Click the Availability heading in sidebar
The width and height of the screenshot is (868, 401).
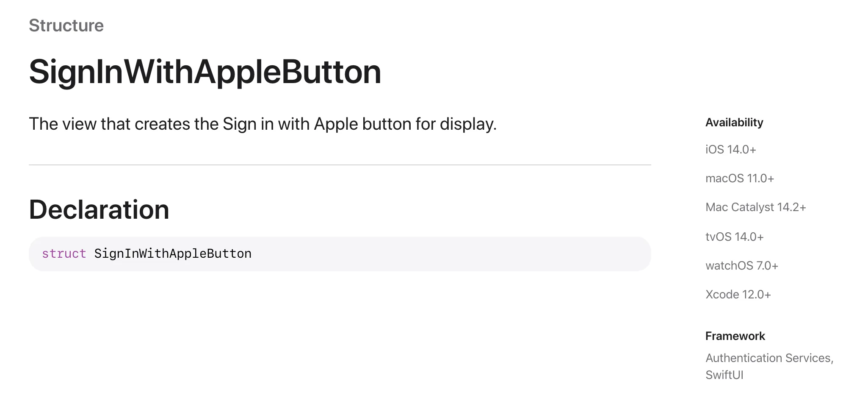click(734, 123)
